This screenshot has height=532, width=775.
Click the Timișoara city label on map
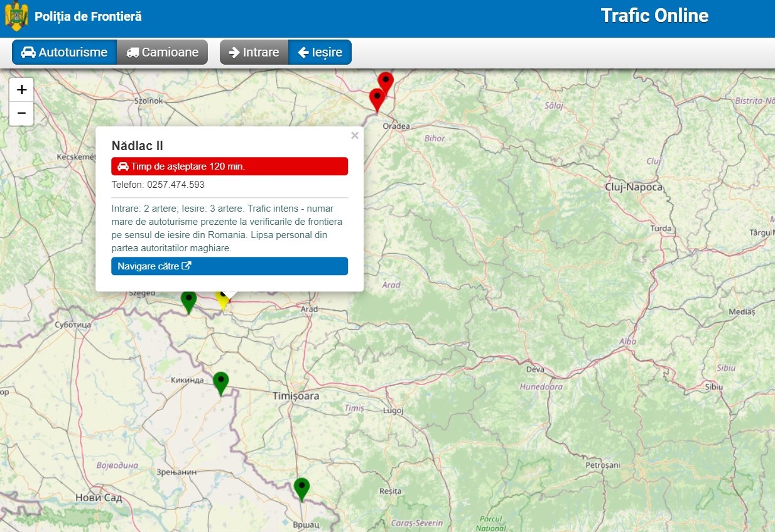click(x=296, y=396)
